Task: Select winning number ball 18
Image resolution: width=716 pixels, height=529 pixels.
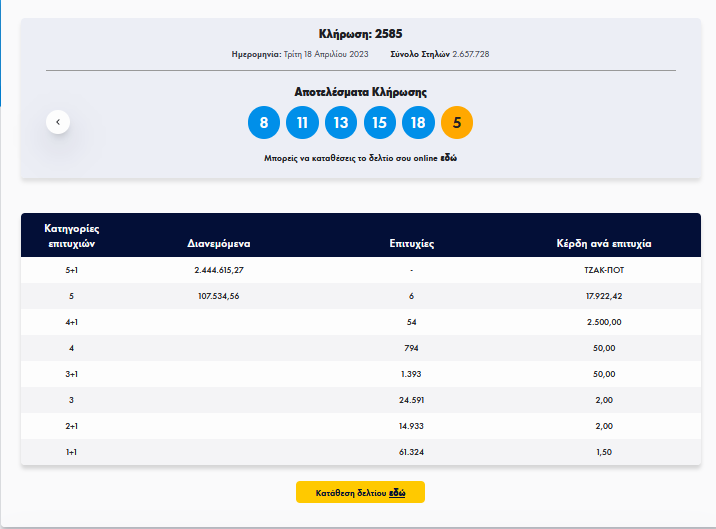Action: pyautogui.click(x=418, y=122)
